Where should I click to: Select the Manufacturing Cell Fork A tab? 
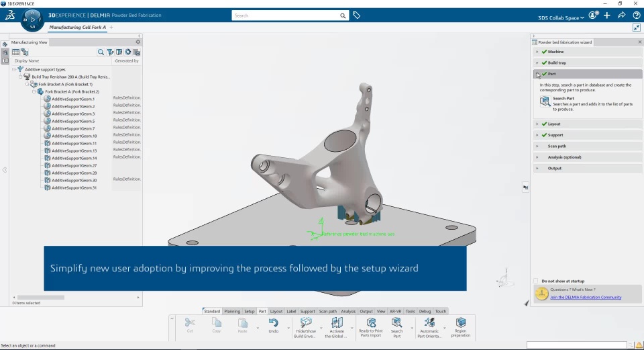(x=78, y=27)
